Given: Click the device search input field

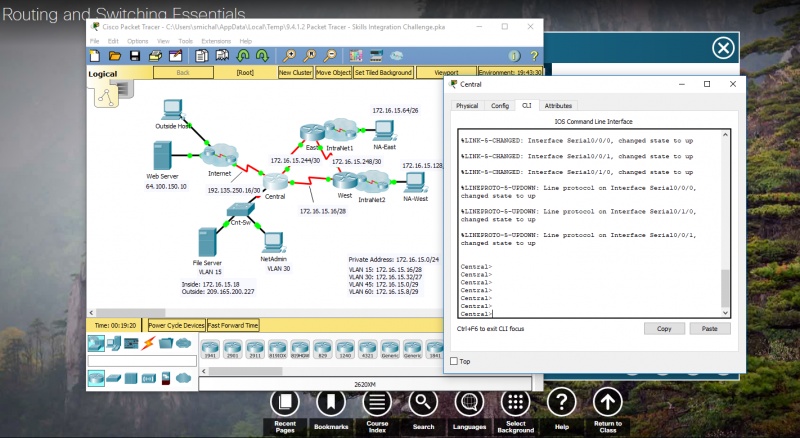Looking at the screenshot, I should click(x=142, y=361).
